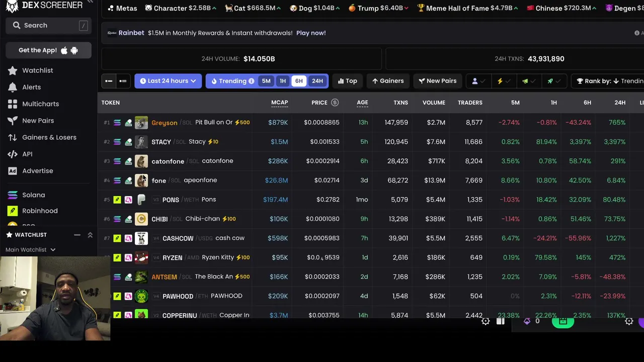This screenshot has height=362, width=644.
Task: Click the CHIBI token avatar
Action: (141, 219)
